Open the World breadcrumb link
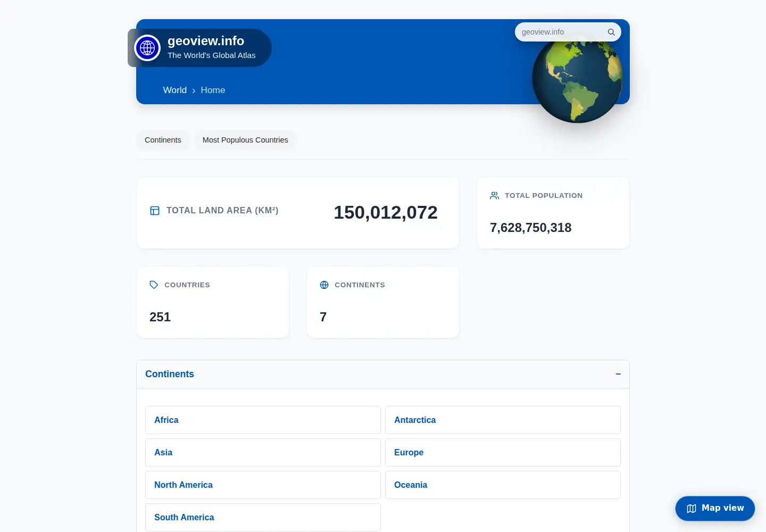766x532 pixels. tap(175, 90)
